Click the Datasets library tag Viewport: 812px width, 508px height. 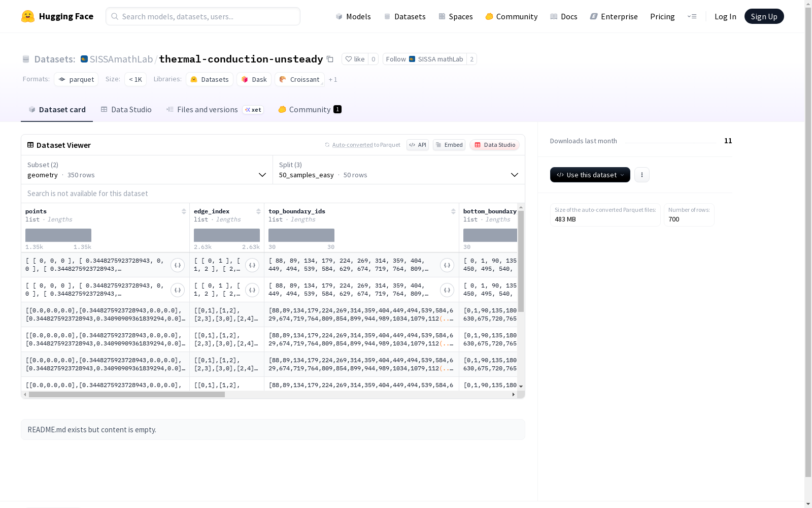pyautogui.click(x=210, y=79)
